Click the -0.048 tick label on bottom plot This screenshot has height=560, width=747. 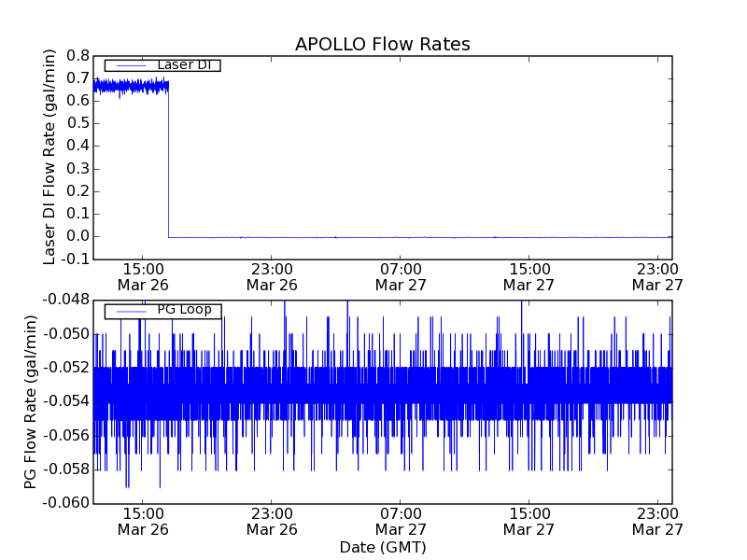(66, 300)
